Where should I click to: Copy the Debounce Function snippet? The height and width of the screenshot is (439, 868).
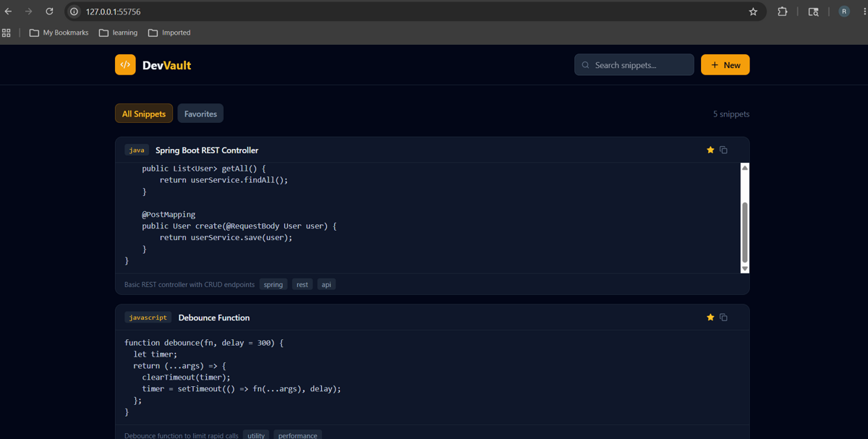point(723,317)
